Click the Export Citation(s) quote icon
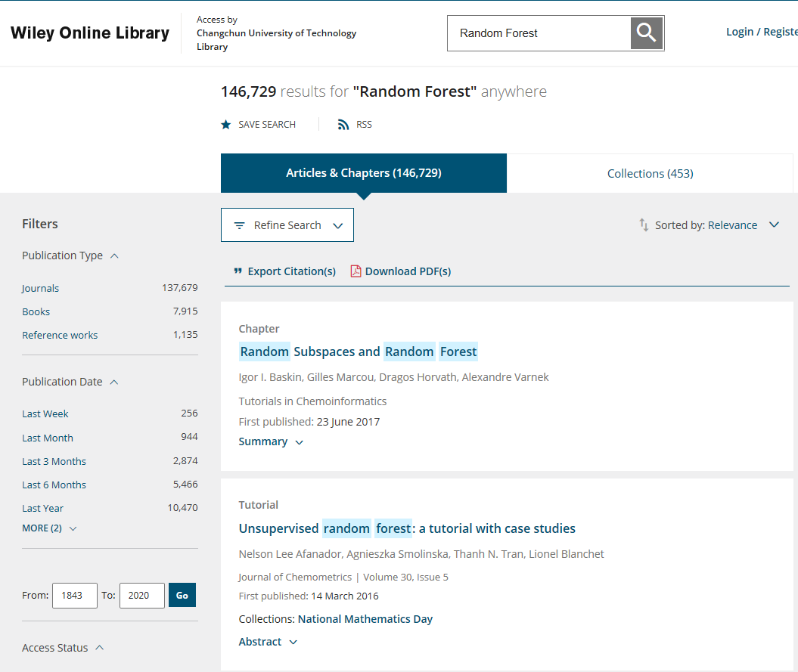This screenshot has height=672, width=798. tap(238, 271)
